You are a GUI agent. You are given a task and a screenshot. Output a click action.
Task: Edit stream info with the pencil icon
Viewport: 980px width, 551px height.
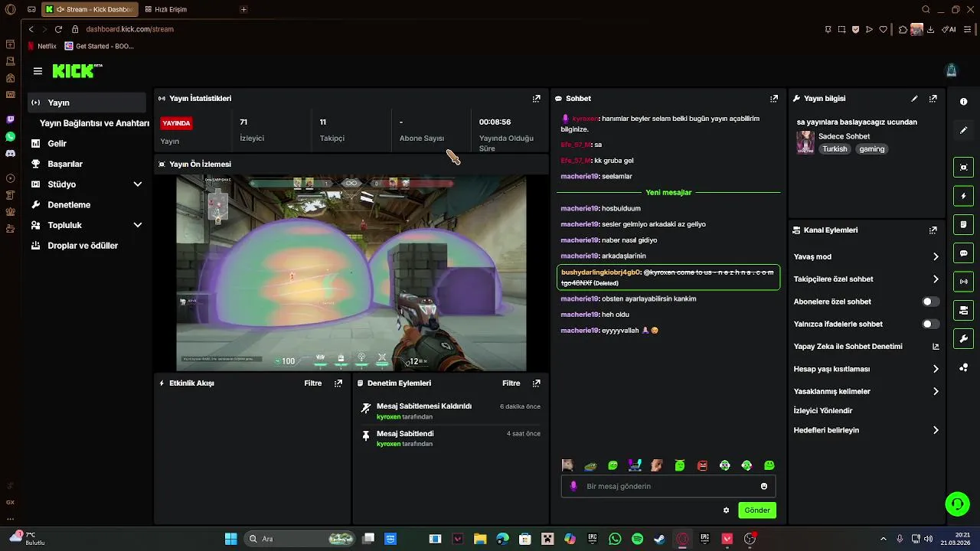coord(914,99)
